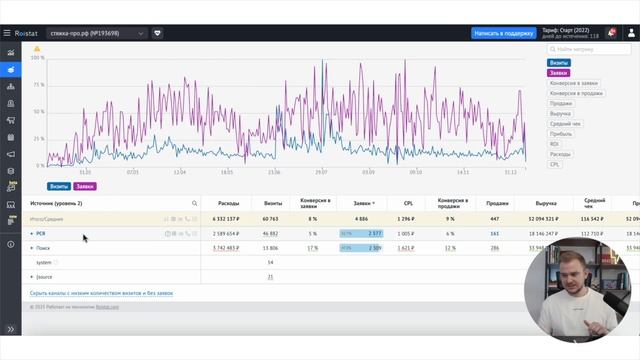640x360 pixels.
Task: Select the highlighted analytics icon in sidebar
Action: (x=11, y=70)
